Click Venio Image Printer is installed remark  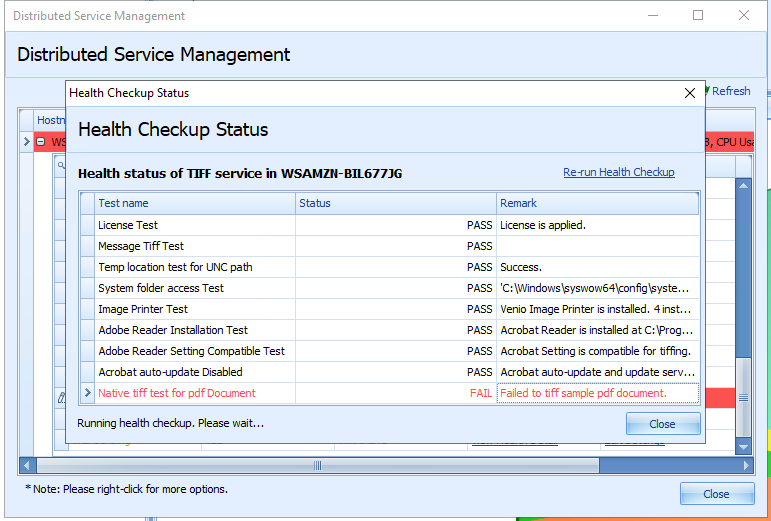(595, 309)
